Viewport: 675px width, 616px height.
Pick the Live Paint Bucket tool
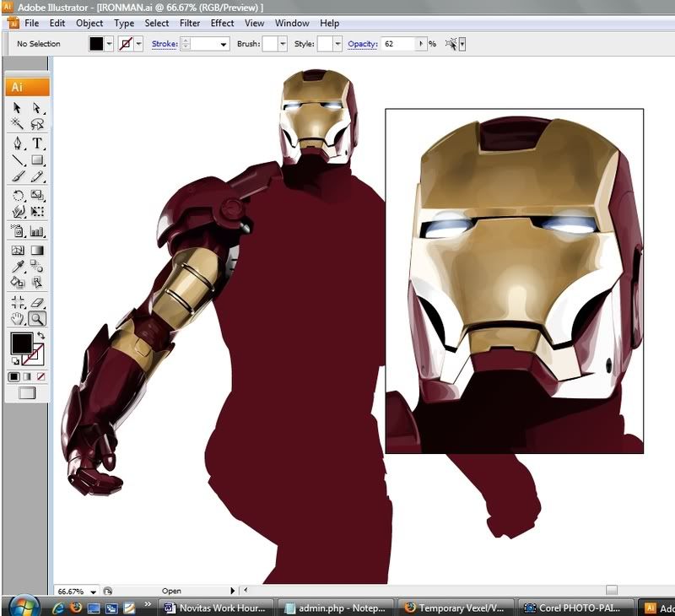17,283
